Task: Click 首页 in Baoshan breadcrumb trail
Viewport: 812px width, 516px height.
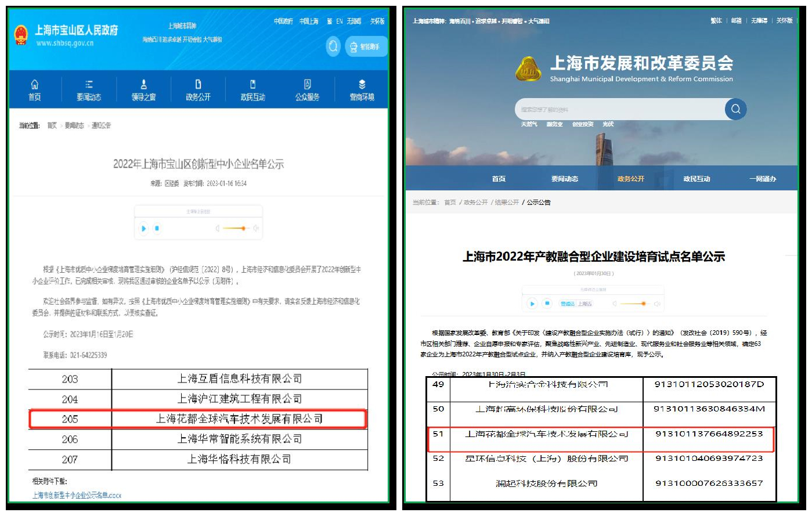Action: pyautogui.click(x=52, y=125)
